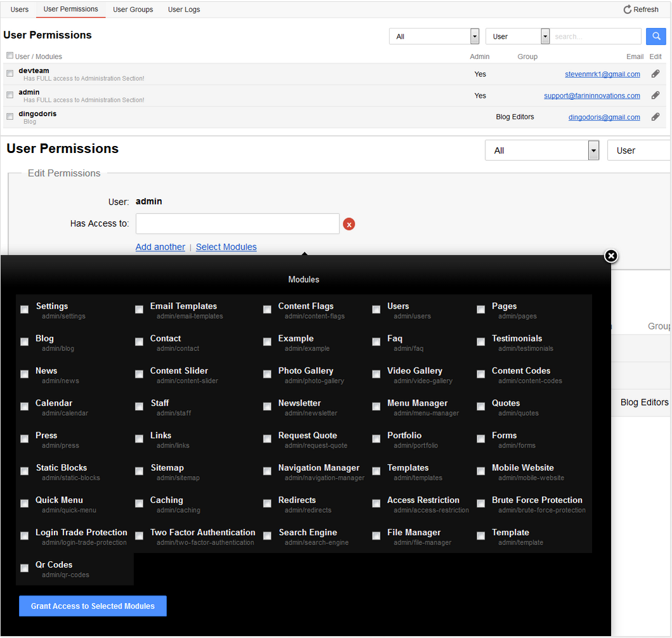
Task: Click the edit pencil for devteam
Action: [x=656, y=74]
